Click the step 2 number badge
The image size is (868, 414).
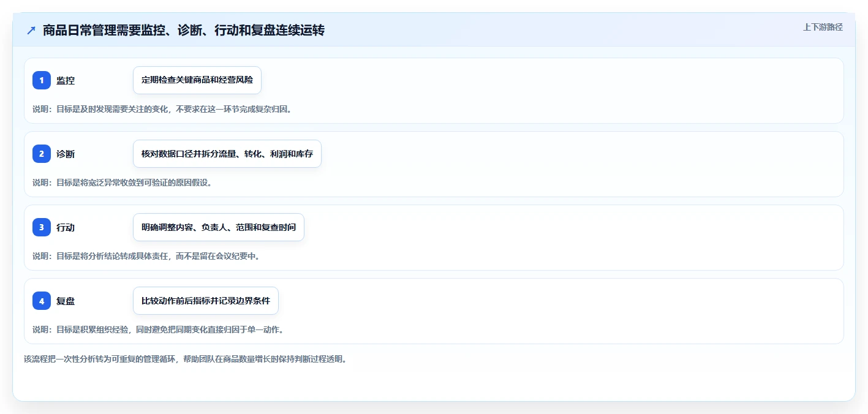42,154
